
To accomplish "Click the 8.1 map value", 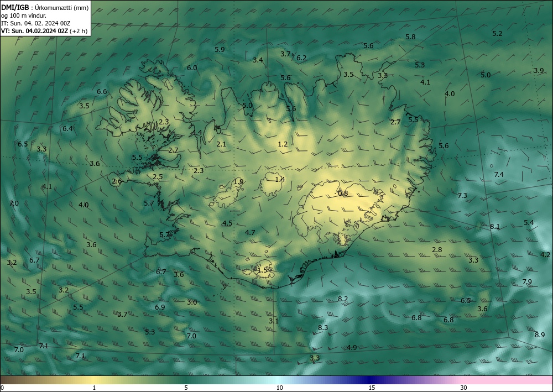I will coord(495,226).
